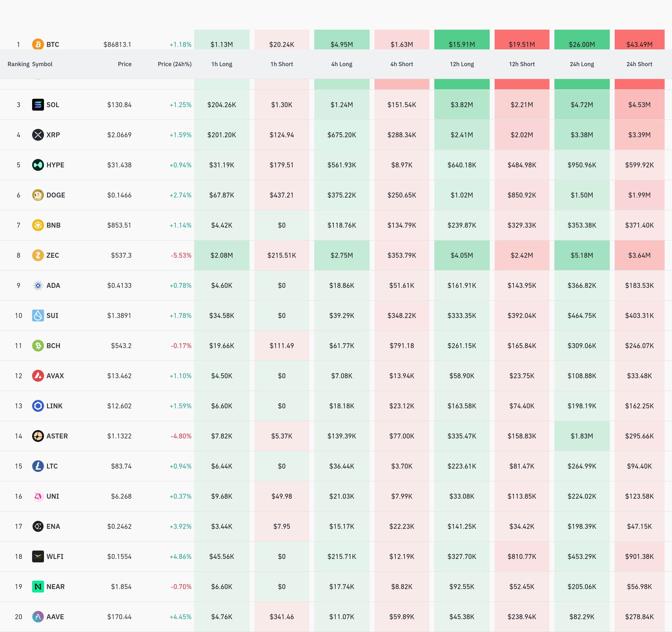This screenshot has height=632, width=672.
Task: Click the Chainlink LINK icon
Action: click(38, 406)
